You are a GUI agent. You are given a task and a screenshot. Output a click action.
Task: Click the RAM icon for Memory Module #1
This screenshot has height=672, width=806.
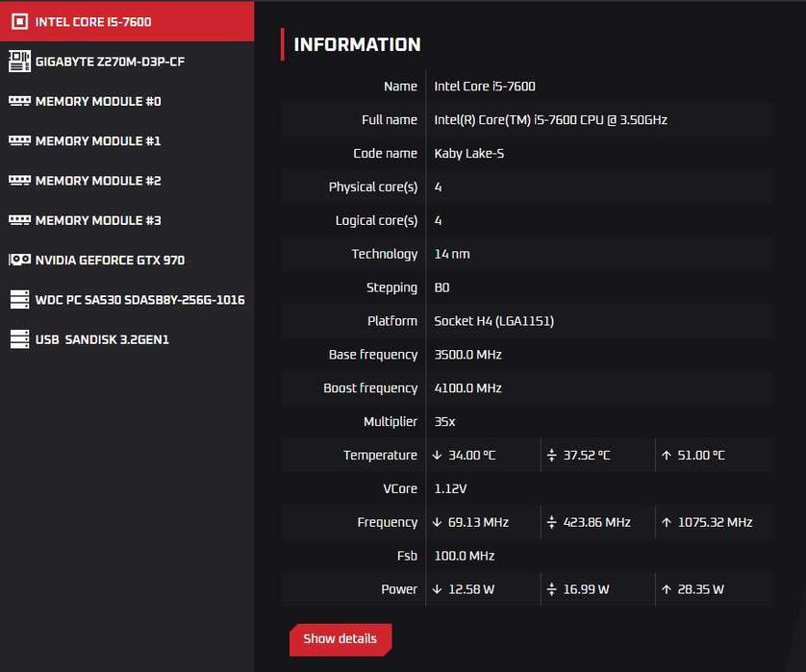click(x=19, y=140)
